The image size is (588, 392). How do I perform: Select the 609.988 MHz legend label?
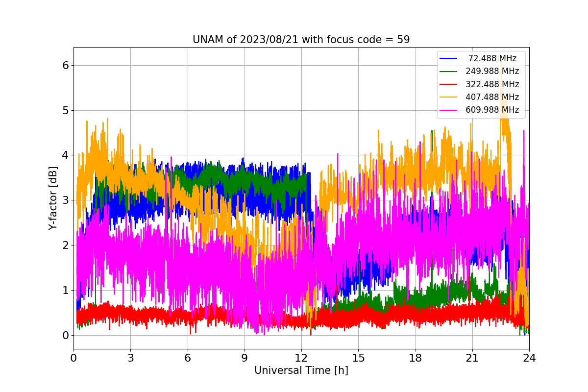click(492, 110)
